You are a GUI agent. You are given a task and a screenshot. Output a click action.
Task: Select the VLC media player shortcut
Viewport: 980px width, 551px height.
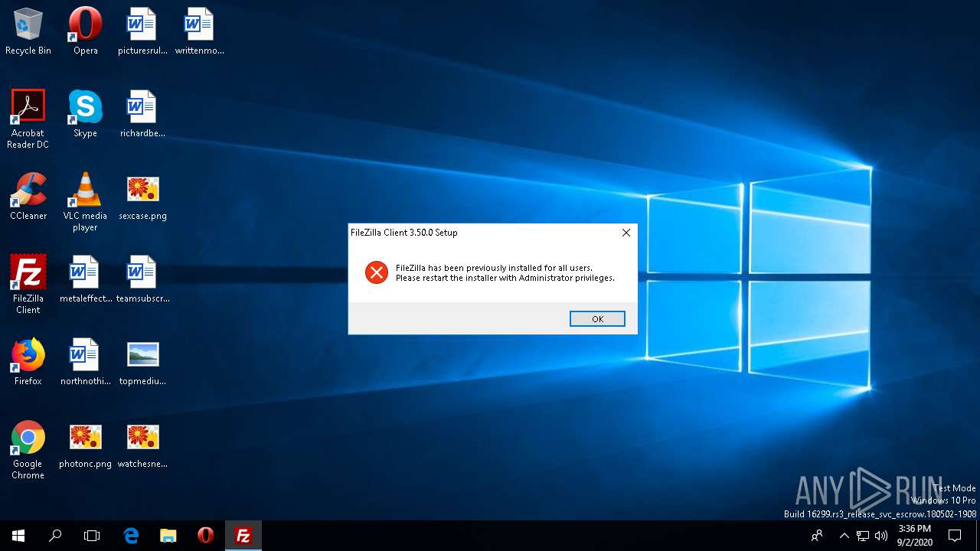(85, 202)
